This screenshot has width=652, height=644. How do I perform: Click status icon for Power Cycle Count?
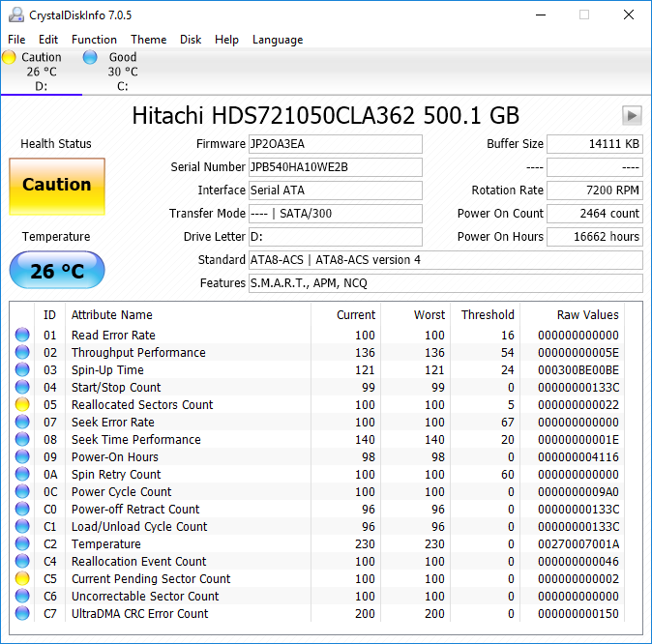coord(22,492)
